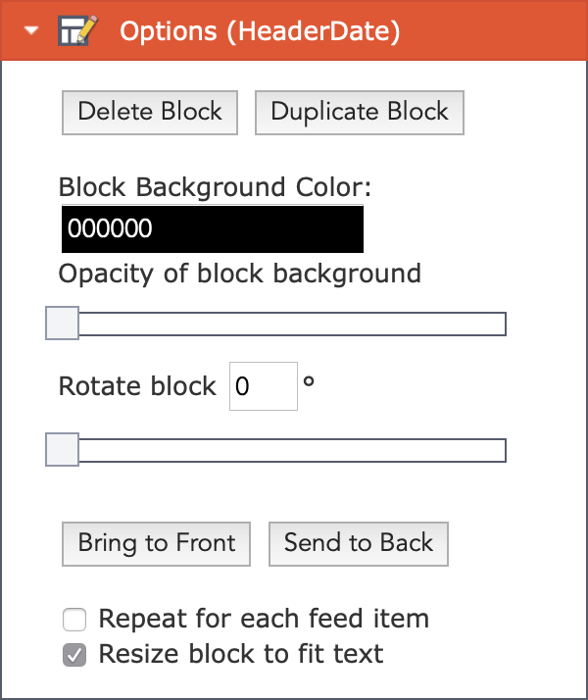Screen dimensions: 588x700
Task: Click the opacity slider handle
Action: coord(63,324)
